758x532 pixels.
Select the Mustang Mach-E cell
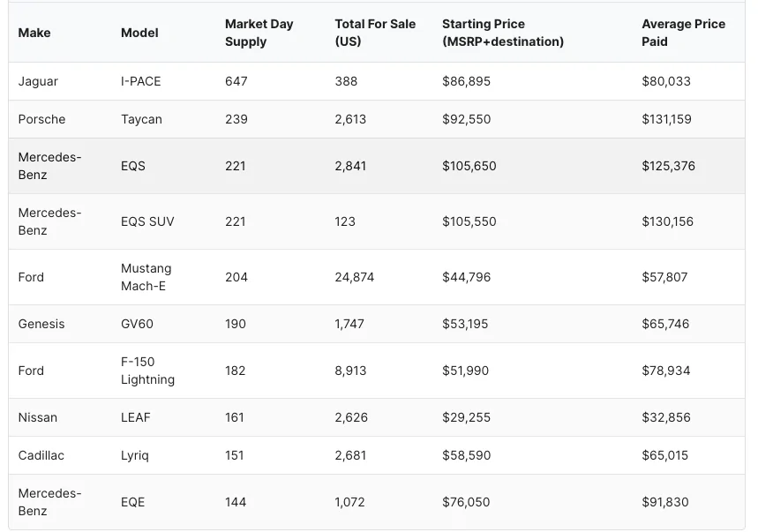point(146,277)
